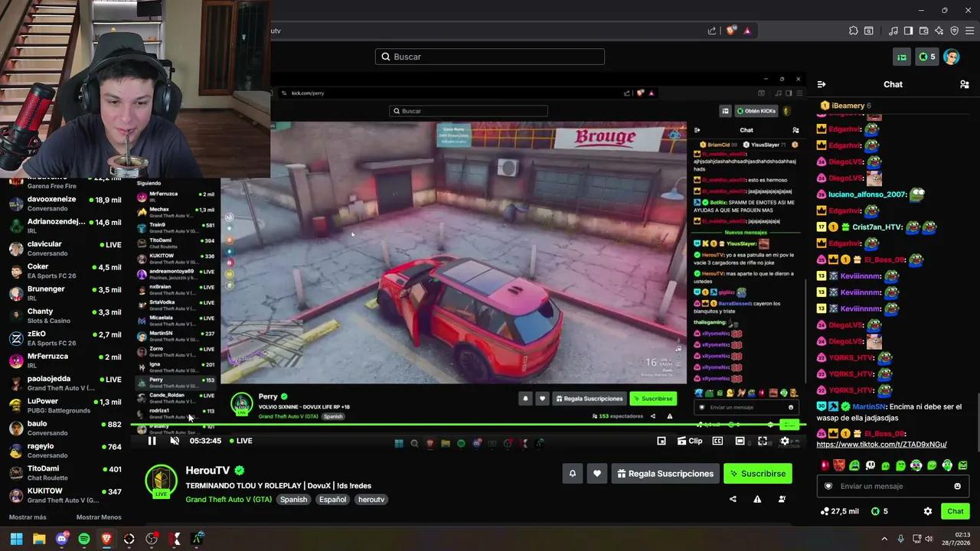Screen dimensions: 980x551
Task: Focus the Buscar search field
Action: click(x=490, y=57)
